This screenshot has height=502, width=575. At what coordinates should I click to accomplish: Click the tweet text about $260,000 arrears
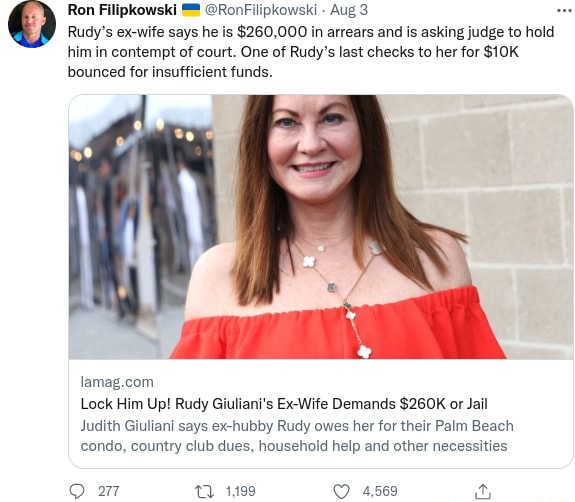(x=311, y=52)
